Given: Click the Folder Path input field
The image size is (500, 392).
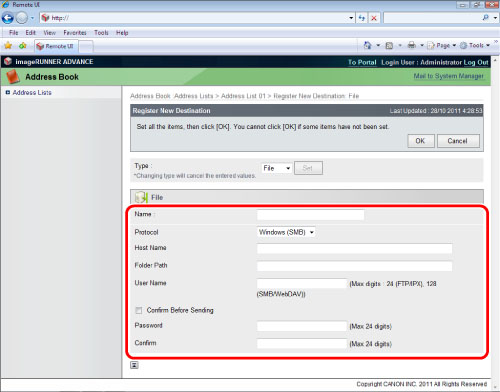Looking at the screenshot, I should tap(354, 266).
